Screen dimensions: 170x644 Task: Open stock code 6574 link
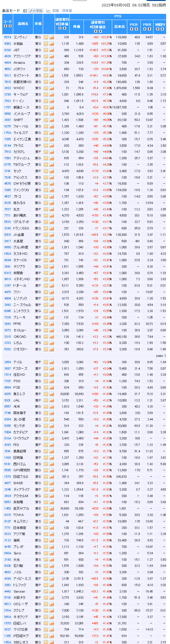[7, 37]
